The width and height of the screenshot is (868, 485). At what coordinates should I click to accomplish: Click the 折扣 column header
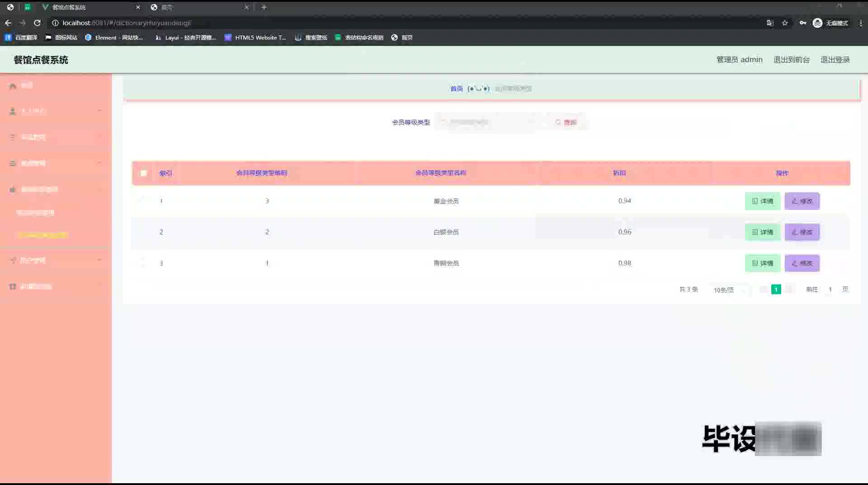[x=619, y=173]
